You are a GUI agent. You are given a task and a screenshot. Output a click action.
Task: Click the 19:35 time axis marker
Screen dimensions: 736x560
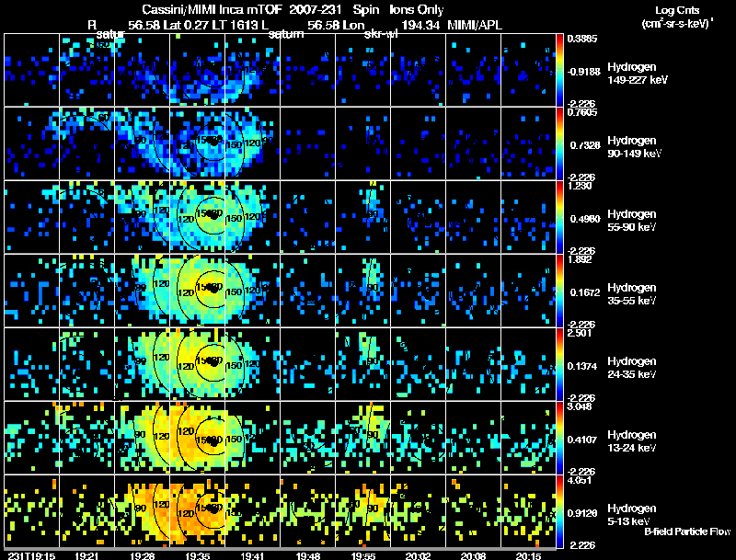[x=197, y=555]
